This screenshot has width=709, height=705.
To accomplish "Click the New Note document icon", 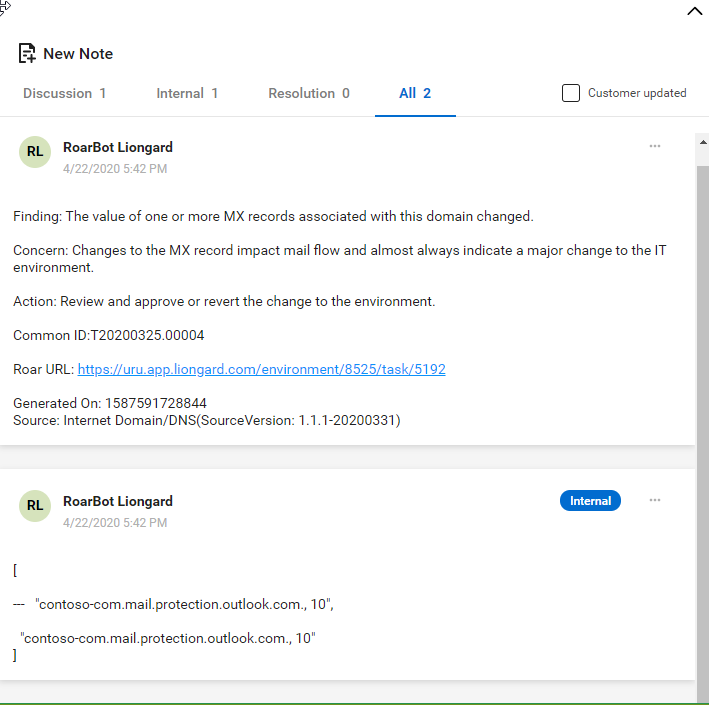I will tap(27, 53).
